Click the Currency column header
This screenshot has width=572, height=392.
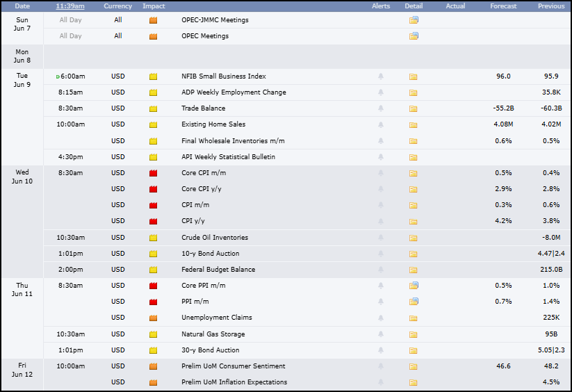click(x=118, y=6)
